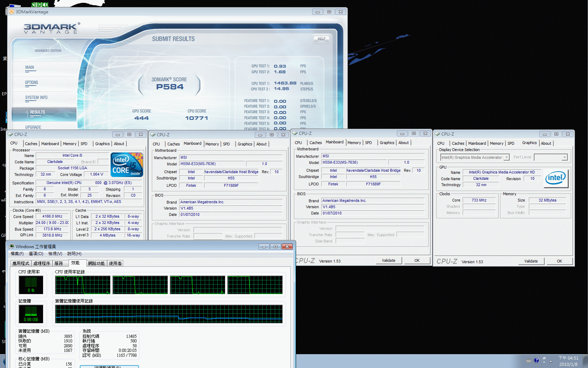Click the Bus Speed value 173.6 MHz

point(52,229)
